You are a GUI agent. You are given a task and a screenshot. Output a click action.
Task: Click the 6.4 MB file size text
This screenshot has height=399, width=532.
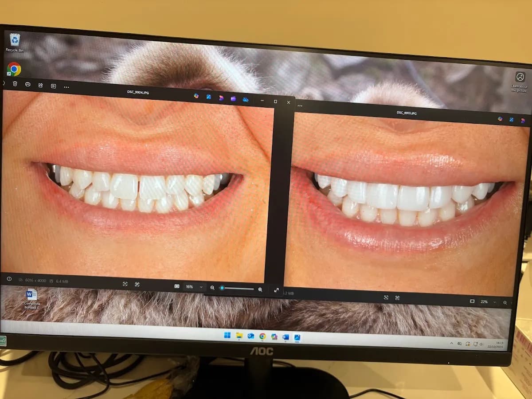pos(61,281)
